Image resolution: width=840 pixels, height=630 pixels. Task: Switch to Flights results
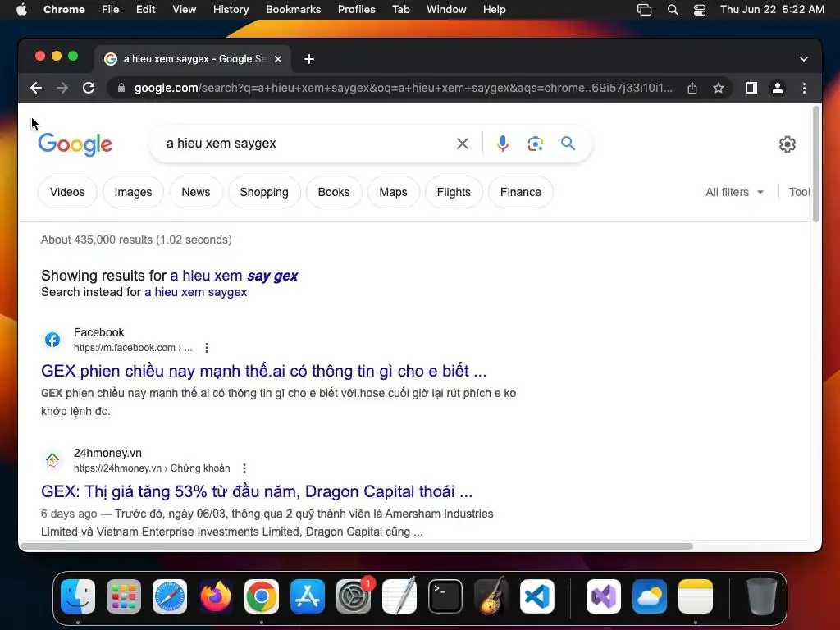coord(454,192)
